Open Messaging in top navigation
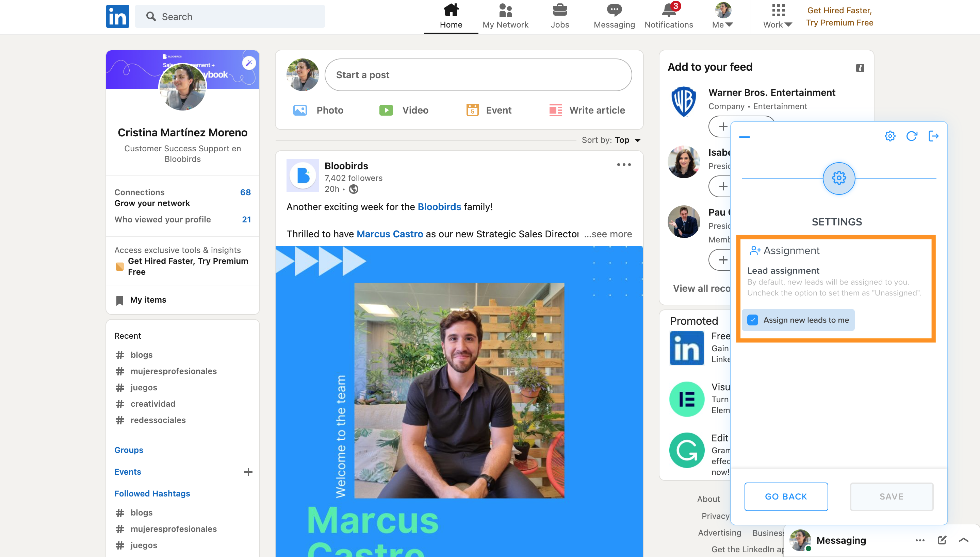 614,16
